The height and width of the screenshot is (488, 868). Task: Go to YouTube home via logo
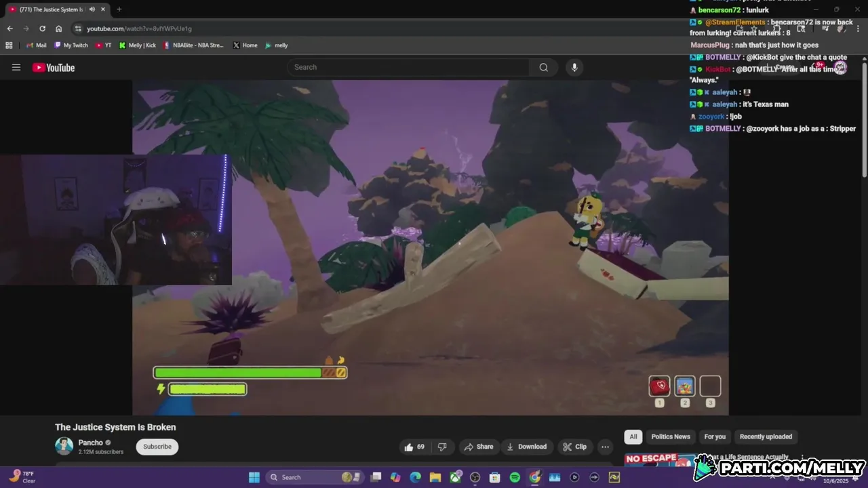pos(54,67)
